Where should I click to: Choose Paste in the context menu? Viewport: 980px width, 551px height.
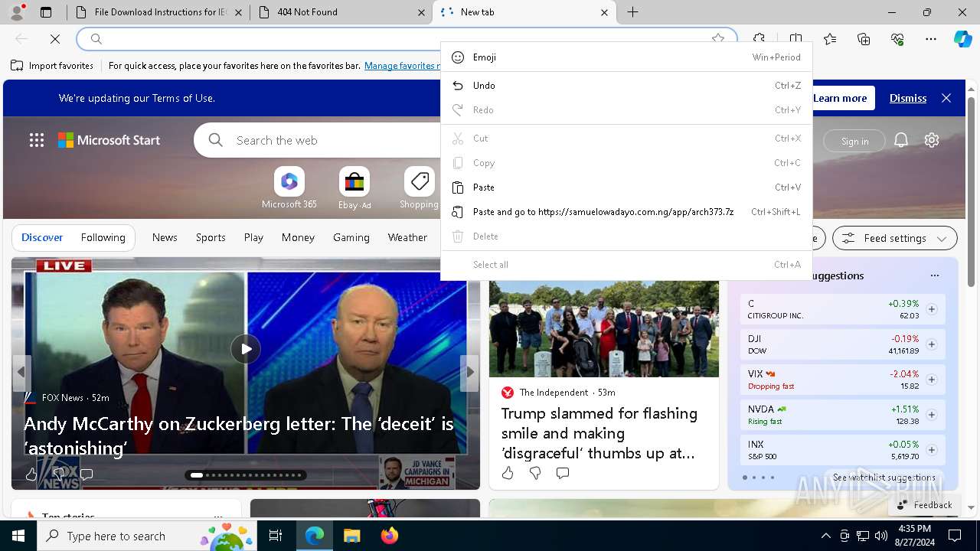point(626,187)
